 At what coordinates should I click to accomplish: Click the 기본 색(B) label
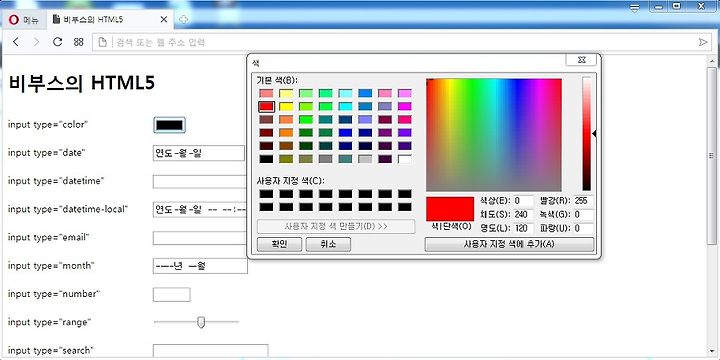(x=278, y=80)
